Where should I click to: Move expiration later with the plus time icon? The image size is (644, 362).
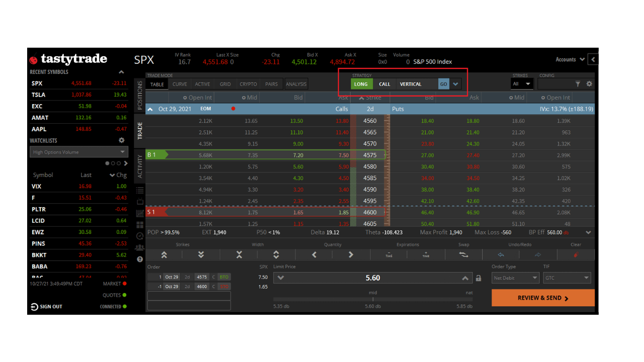pos(426,255)
